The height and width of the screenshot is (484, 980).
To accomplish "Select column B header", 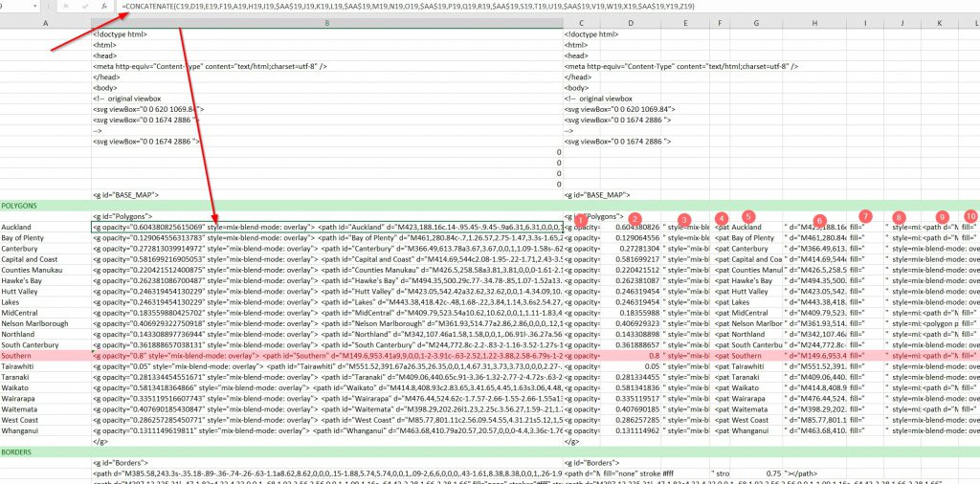I will click(326, 21).
